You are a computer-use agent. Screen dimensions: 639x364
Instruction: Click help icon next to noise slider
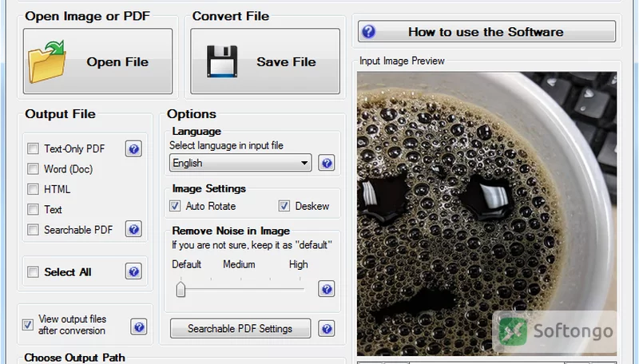point(327,289)
